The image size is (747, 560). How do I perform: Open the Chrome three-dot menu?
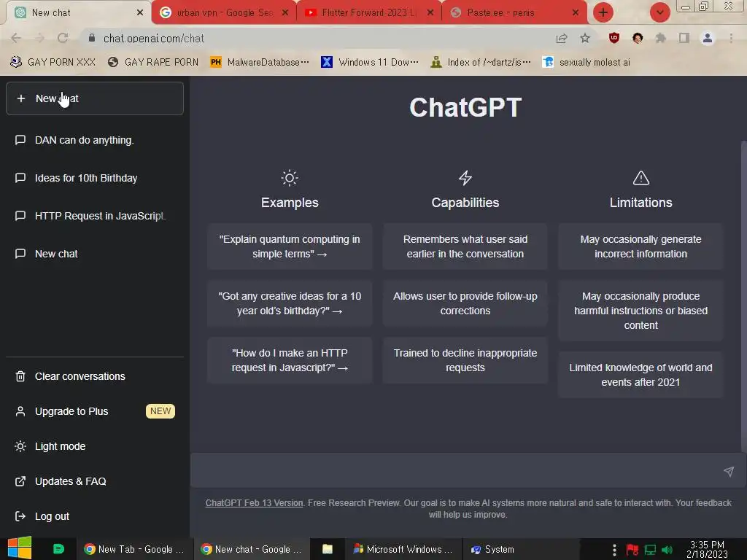pyautogui.click(x=731, y=38)
